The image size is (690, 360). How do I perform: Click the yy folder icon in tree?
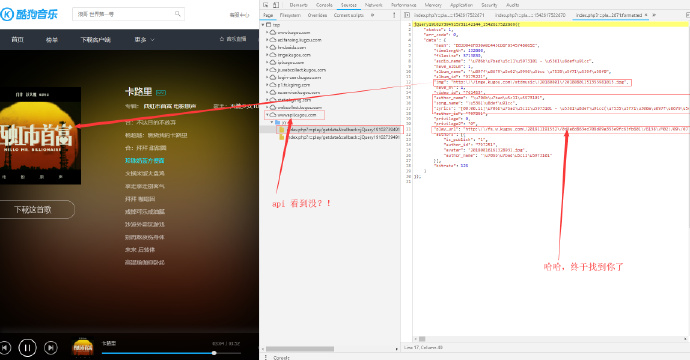[278, 122]
